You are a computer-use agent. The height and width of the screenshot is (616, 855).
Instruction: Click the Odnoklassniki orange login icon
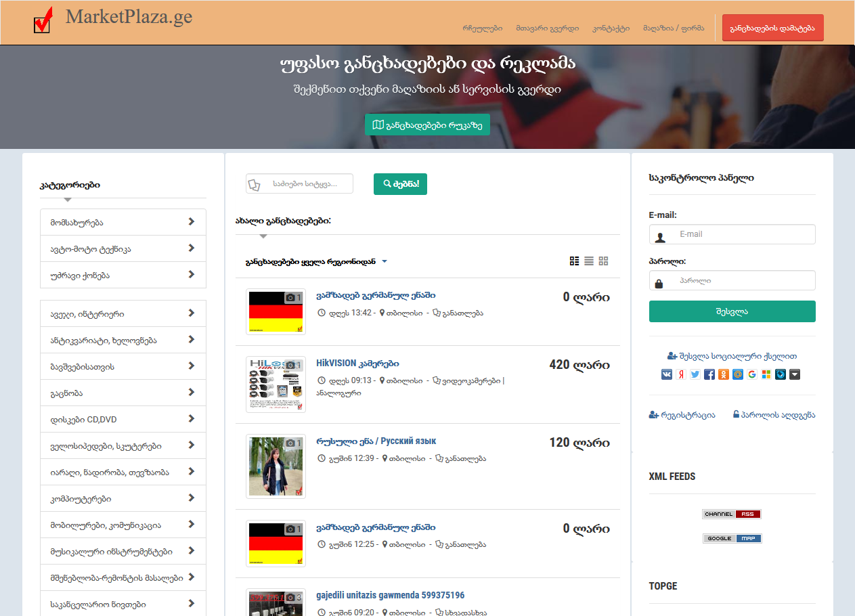click(x=724, y=374)
